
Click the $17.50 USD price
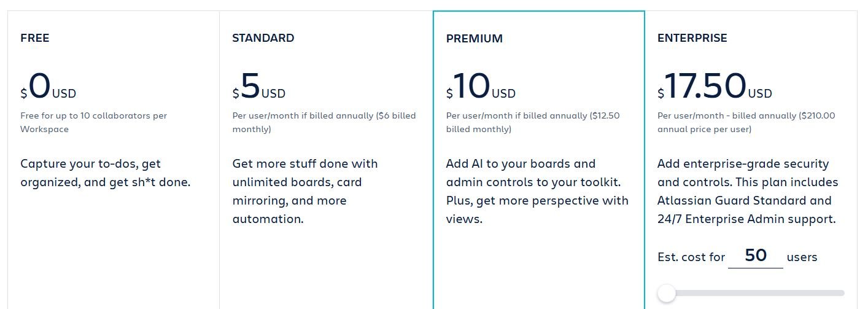pos(715,87)
